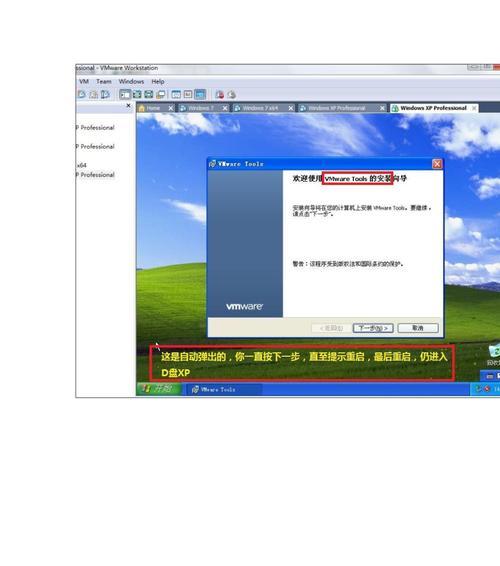Close the Windows 7 tab
The image size is (500, 566).
225,108
